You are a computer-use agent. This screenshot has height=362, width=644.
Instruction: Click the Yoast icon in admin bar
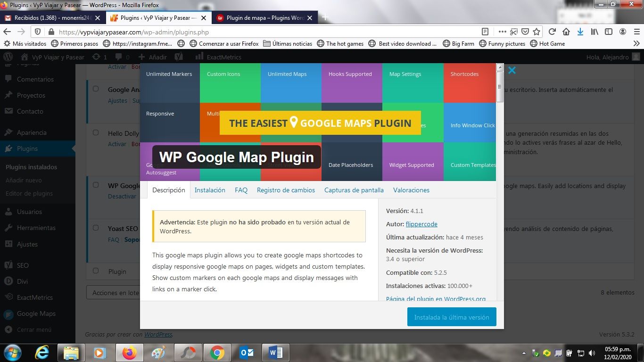(x=179, y=57)
